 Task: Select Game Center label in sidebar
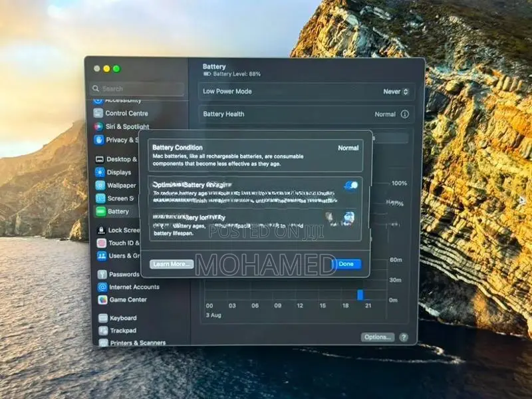click(x=128, y=300)
